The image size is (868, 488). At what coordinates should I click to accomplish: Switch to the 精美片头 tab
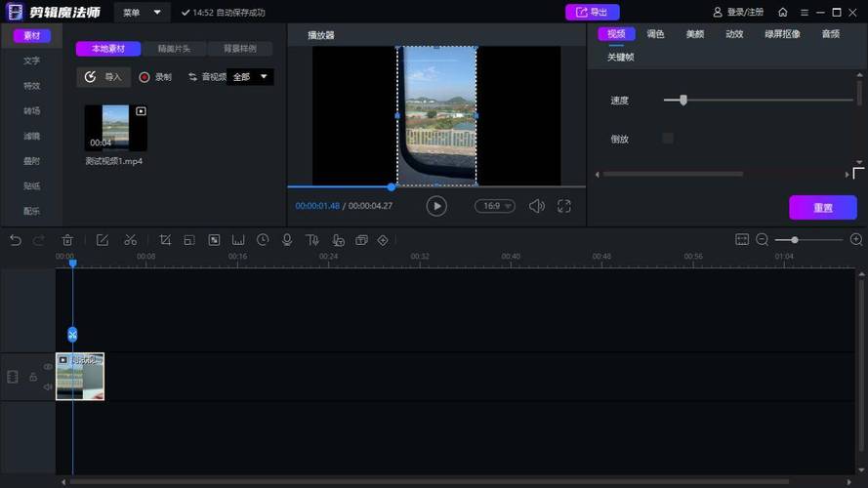click(174, 49)
